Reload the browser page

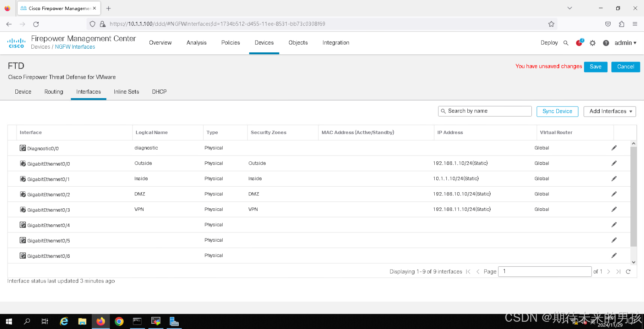[x=36, y=24]
